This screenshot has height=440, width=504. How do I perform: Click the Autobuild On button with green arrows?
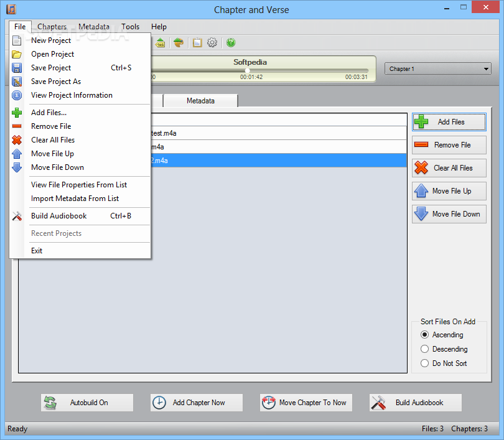coord(87,403)
